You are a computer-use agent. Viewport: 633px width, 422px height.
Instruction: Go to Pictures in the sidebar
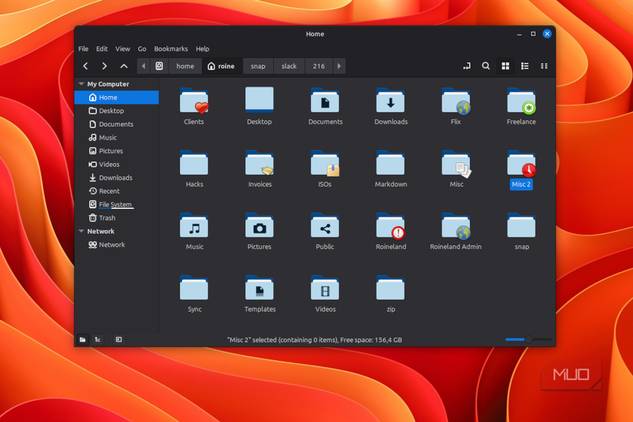pos(117,151)
